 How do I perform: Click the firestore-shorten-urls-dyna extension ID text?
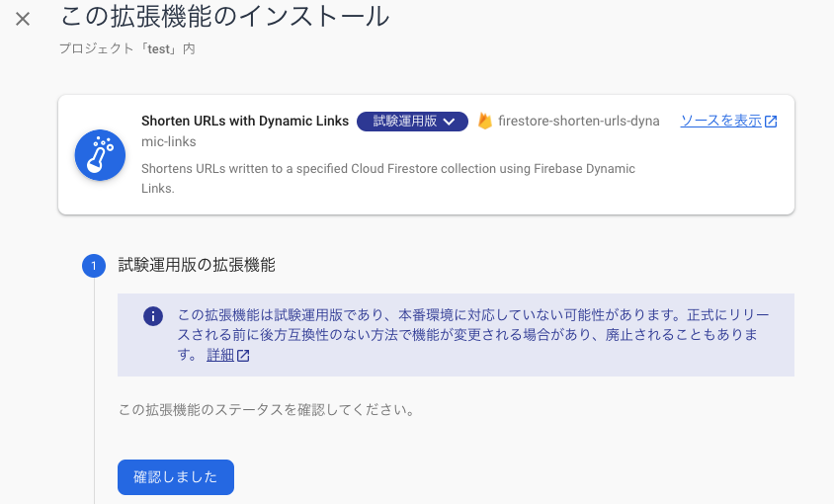[x=579, y=121]
